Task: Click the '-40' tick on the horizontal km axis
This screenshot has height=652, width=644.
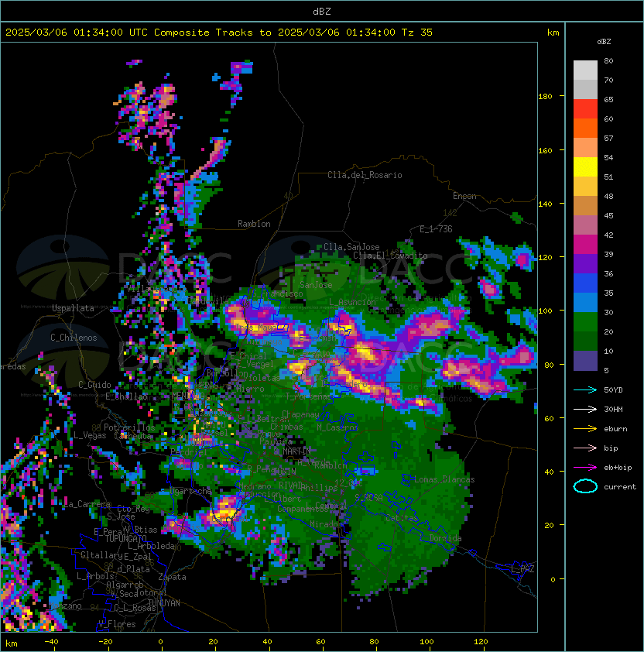Action: (x=51, y=642)
